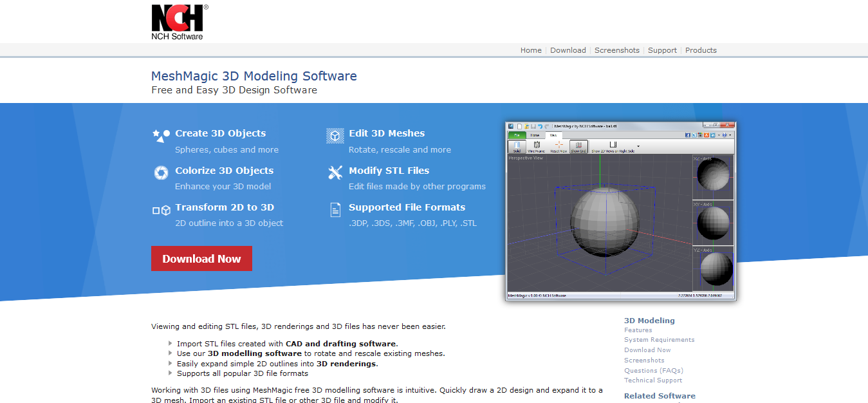
Task: Open the MeshMagic application screenshot thumbnail
Action: click(x=621, y=211)
